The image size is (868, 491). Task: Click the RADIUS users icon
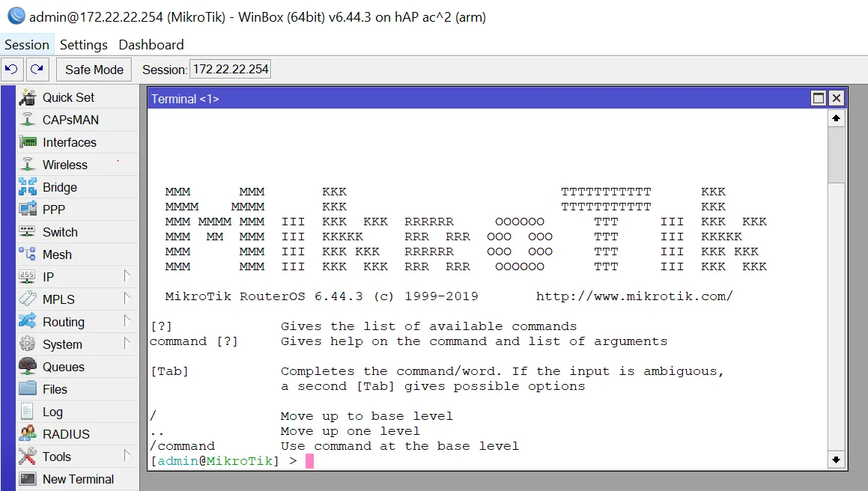pyautogui.click(x=28, y=433)
